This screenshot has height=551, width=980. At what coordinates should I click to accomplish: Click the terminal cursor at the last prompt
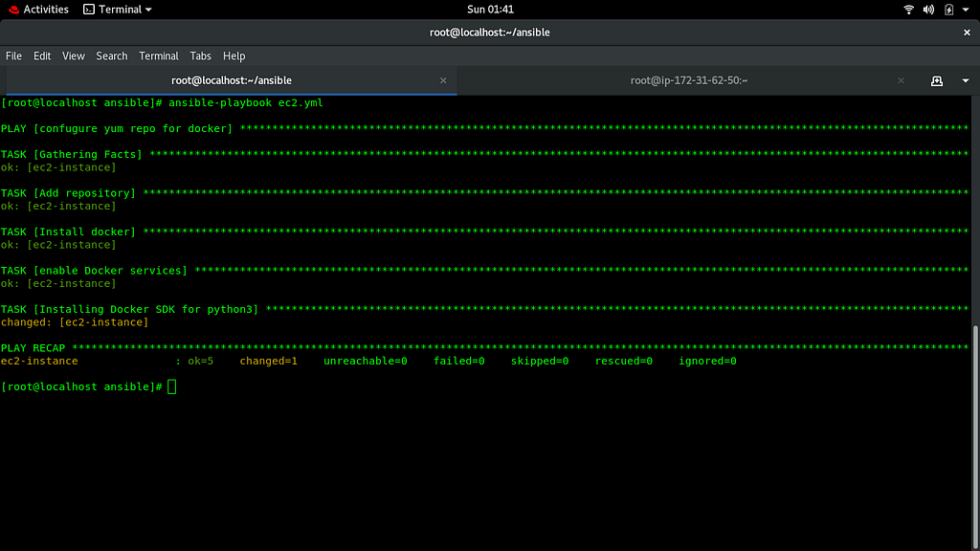click(x=172, y=386)
